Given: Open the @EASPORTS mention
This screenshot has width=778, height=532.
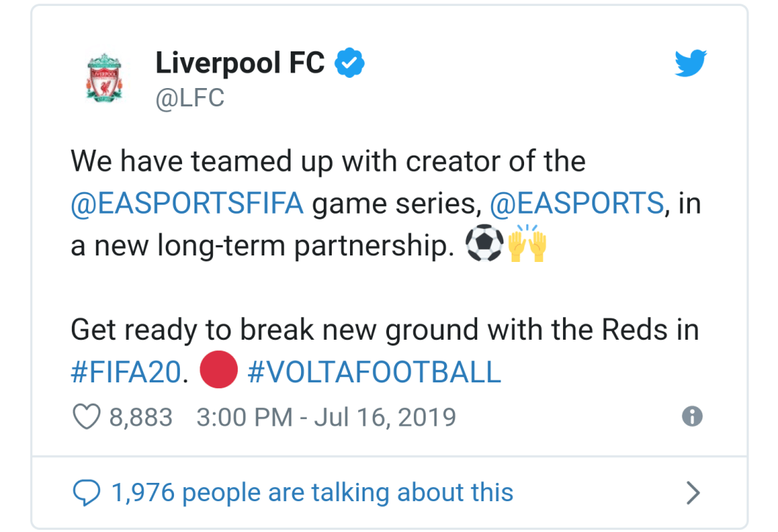Looking at the screenshot, I should coord(576,203).
